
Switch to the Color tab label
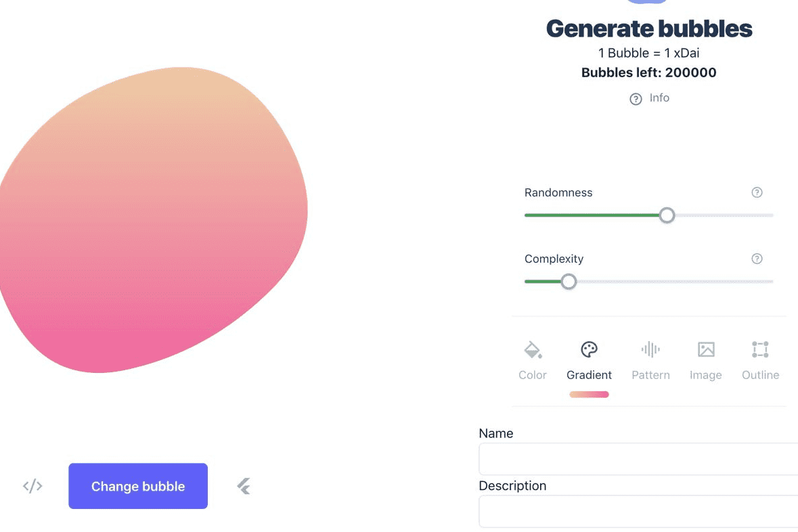click(x=533, y=375)
